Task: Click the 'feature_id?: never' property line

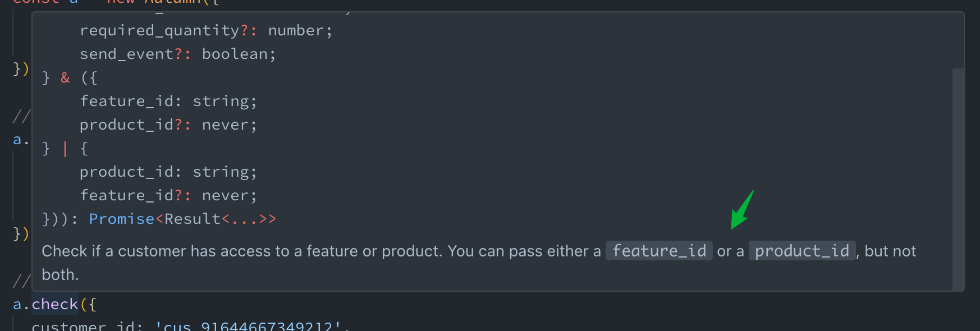Action: (168, 195)
